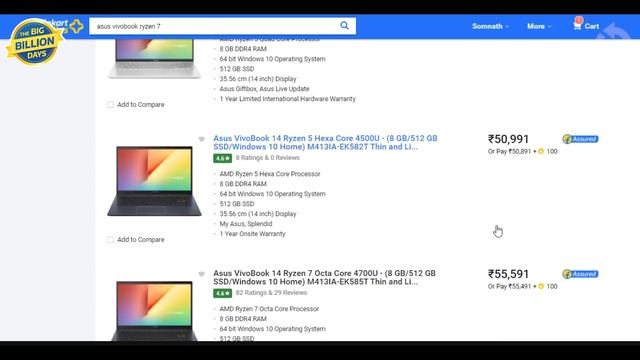Click the ₹55,591 price
The width and height of the screenshot is (640, 360).
click(x=508, y=274)
